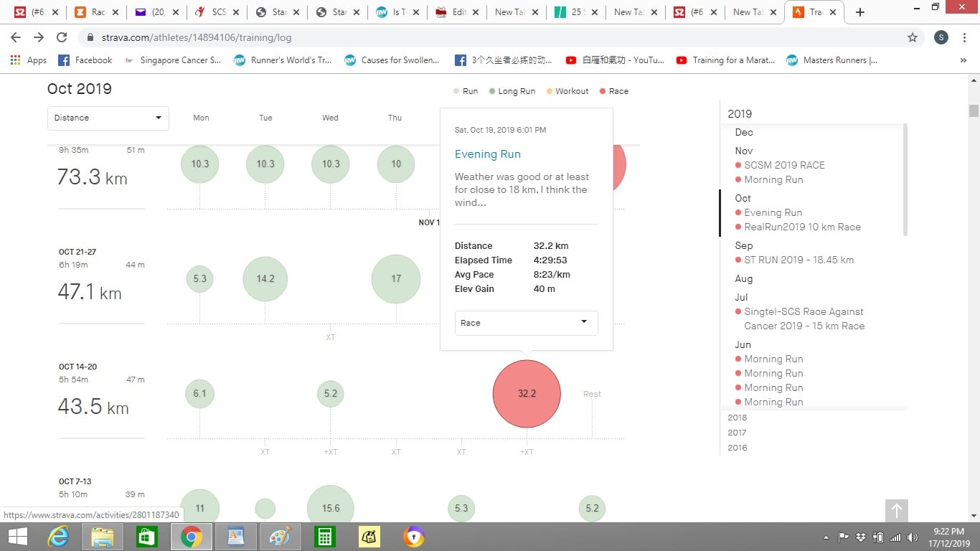This screenshot has height=551, width=980.
Task: Select the 5.2 km bubble in Oct 14-20
Action: (x=331, y=393)
